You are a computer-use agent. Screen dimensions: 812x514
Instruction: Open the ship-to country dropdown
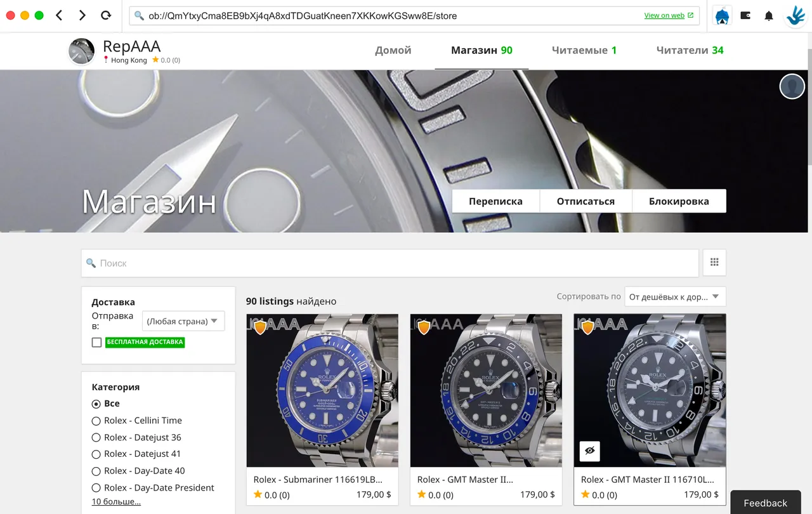click(x=183, y=321)
